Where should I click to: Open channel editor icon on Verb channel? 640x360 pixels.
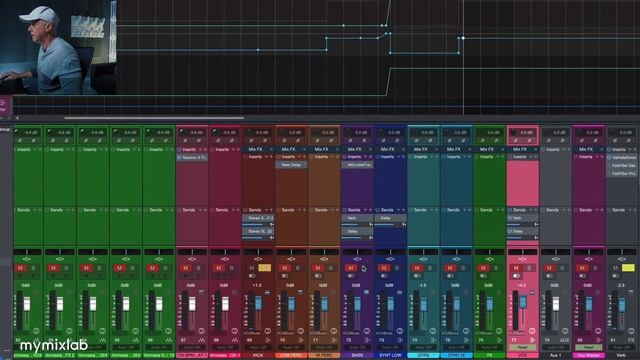(x=631, y=331)
